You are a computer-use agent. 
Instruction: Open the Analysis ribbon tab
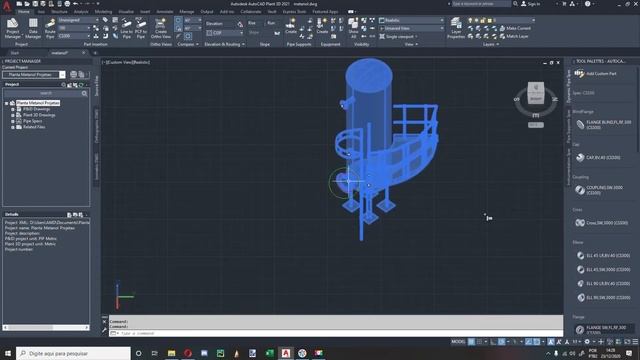point(81,11)
